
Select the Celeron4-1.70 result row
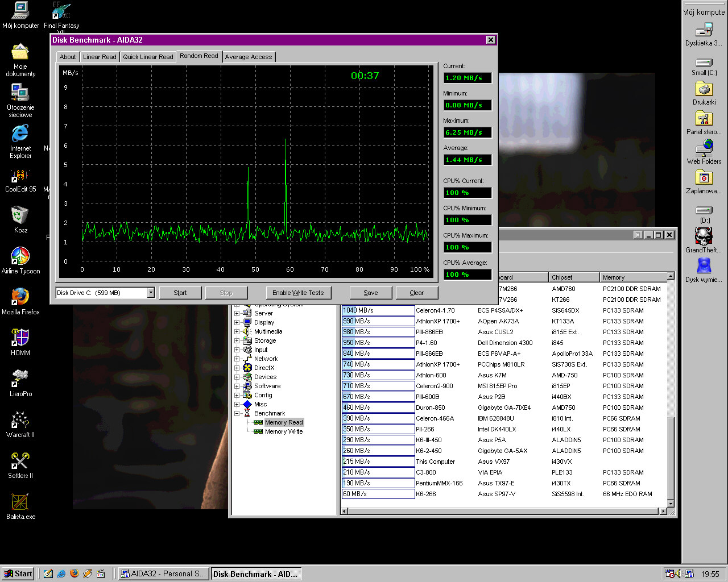coord(504,310)
